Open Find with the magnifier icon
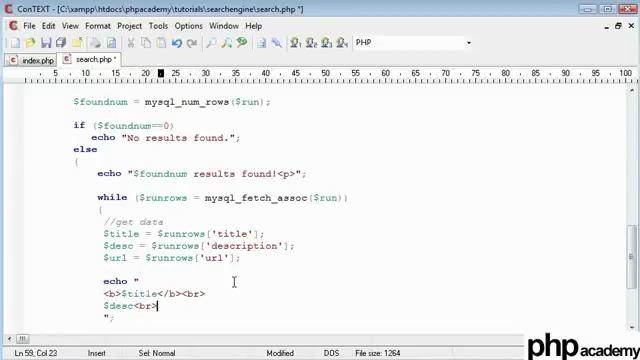 point(211,42)
